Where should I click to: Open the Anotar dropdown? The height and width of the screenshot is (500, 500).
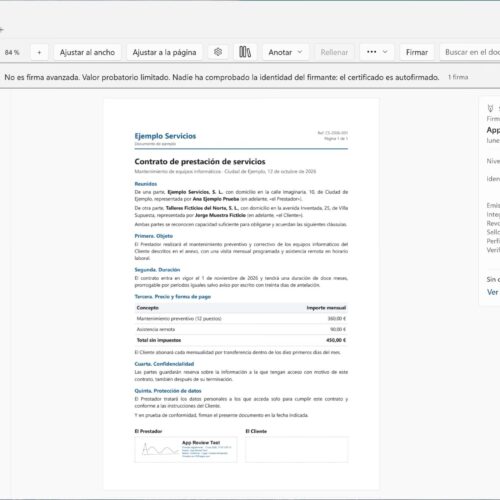pyautogui.click(x=285, y=52)
